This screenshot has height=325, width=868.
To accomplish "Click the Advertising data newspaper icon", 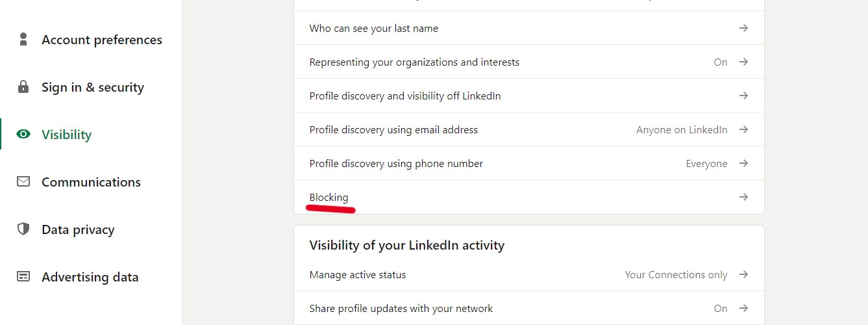I will pos(23,276).
